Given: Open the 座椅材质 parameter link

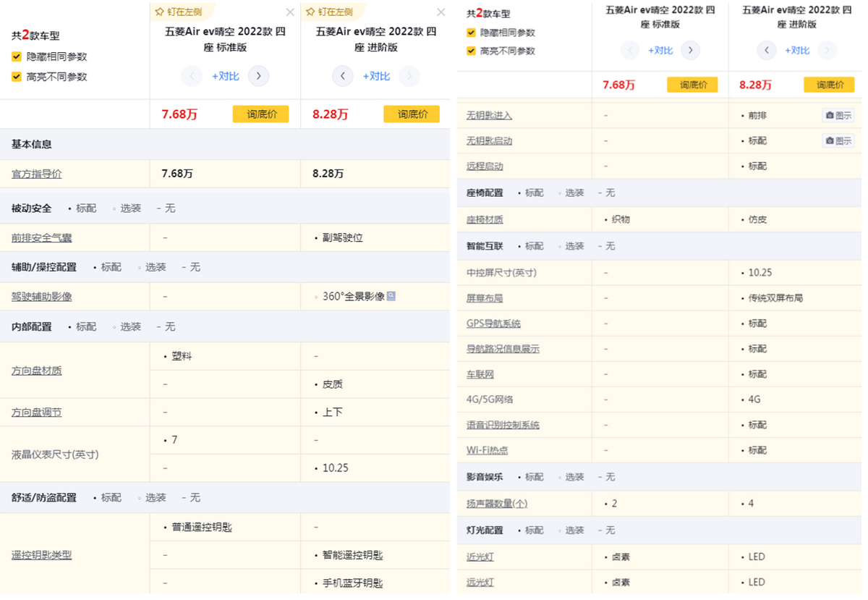Looking at the screenshot, I should click(x=485, y=219).
